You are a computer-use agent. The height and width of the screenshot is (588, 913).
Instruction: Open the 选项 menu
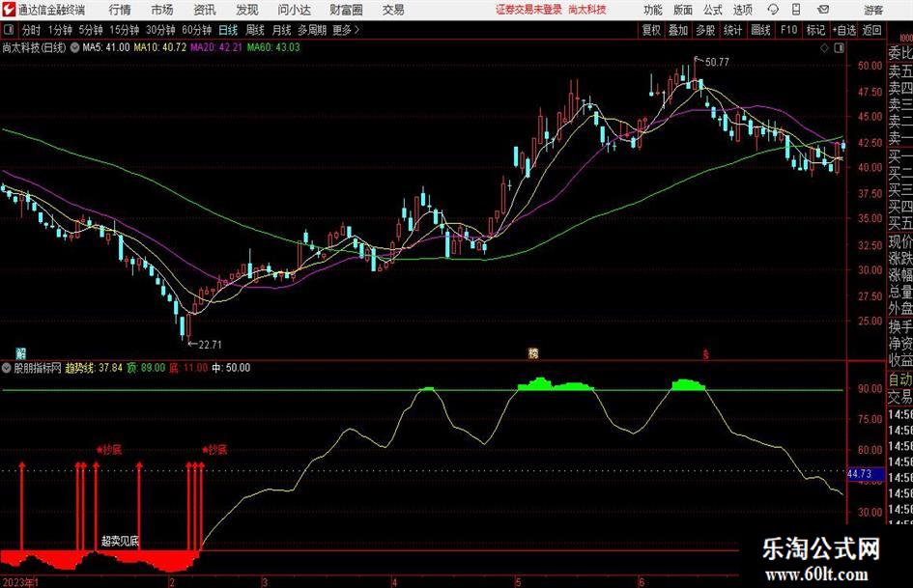coord(742,10)
